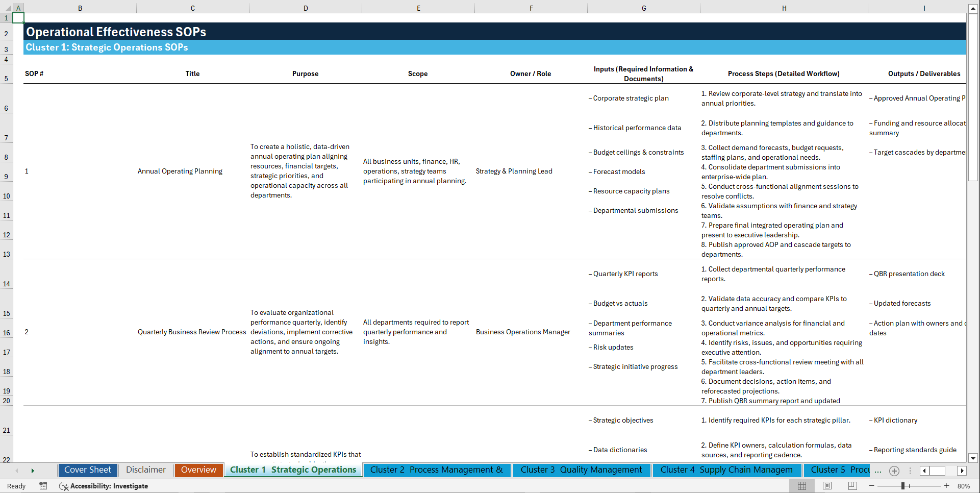Switch to Page Layout view icon

click(x=826, y=486)
